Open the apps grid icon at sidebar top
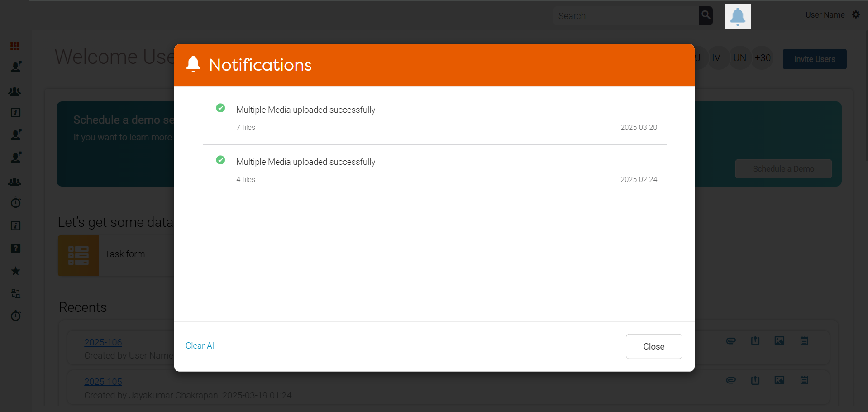This screenshot has height=412, width=868. pyautogui.click(x=15, y=45)
